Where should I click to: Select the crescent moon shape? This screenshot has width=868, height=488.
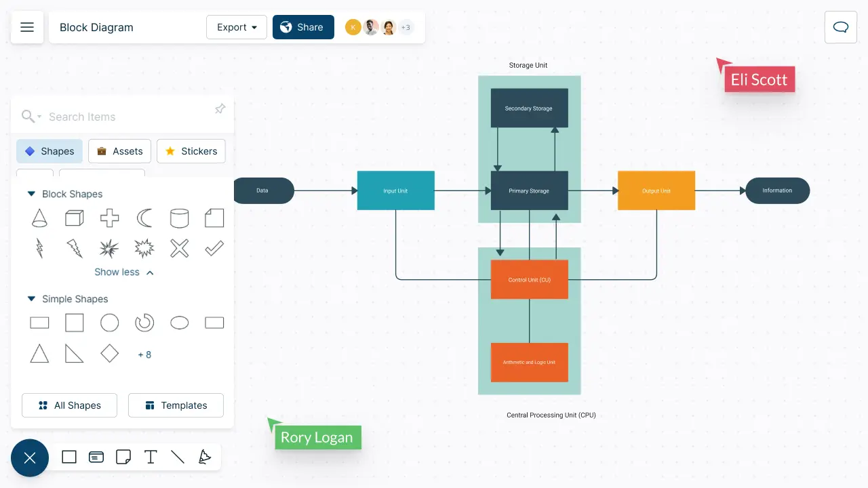pyautogui.click(x=144, y=218)
